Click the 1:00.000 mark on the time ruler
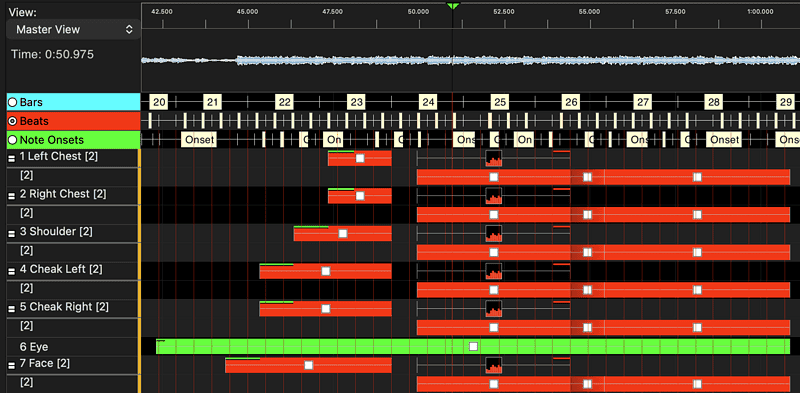800x393 pixels. (759, 12)
